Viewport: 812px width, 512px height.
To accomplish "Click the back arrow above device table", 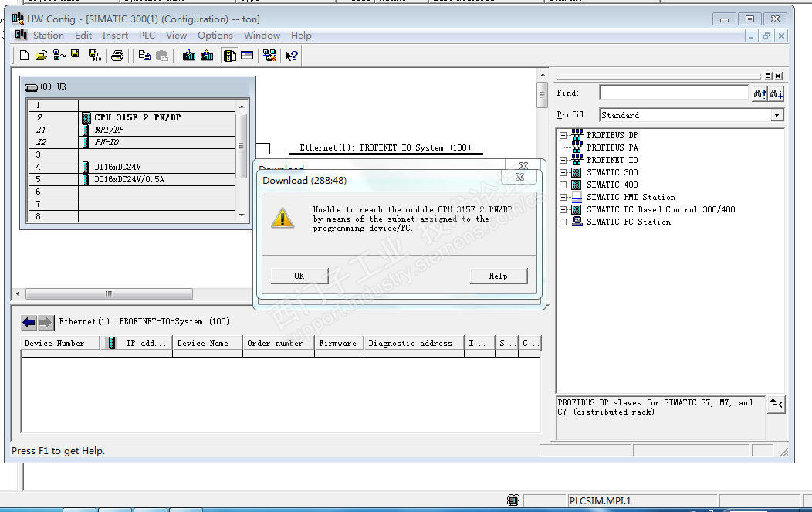I will [x=29, y=323].
